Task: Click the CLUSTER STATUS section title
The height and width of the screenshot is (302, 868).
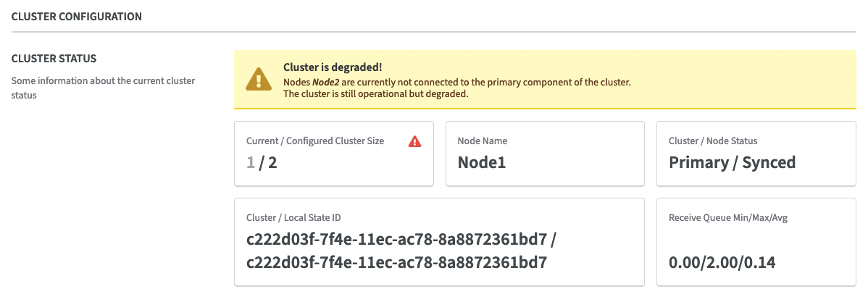Action: [x=54, y=58]
